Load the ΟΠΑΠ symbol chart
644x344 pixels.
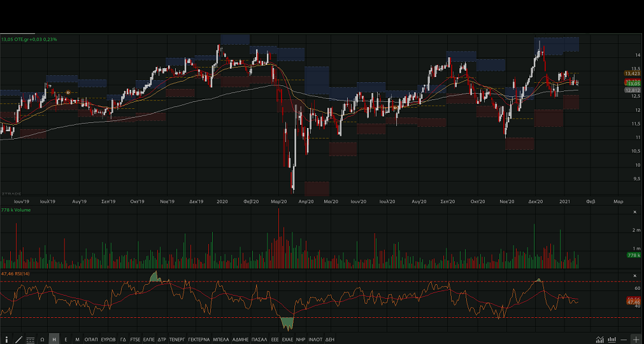pos(91,340)
